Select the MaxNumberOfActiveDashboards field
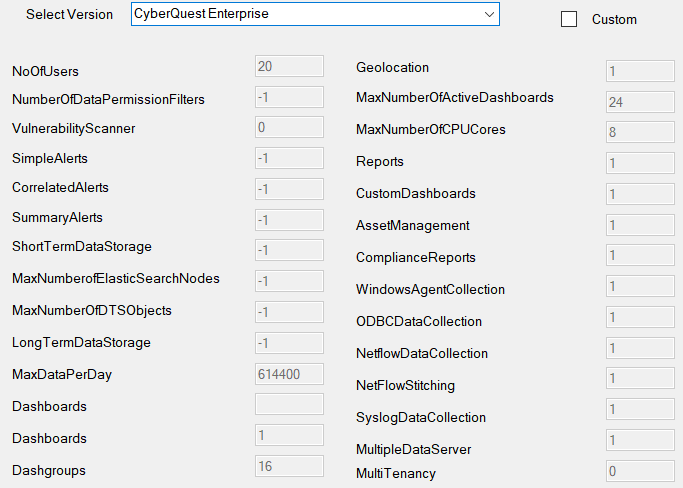This screenshot has width=683, height=488. (x=640, y=102)
